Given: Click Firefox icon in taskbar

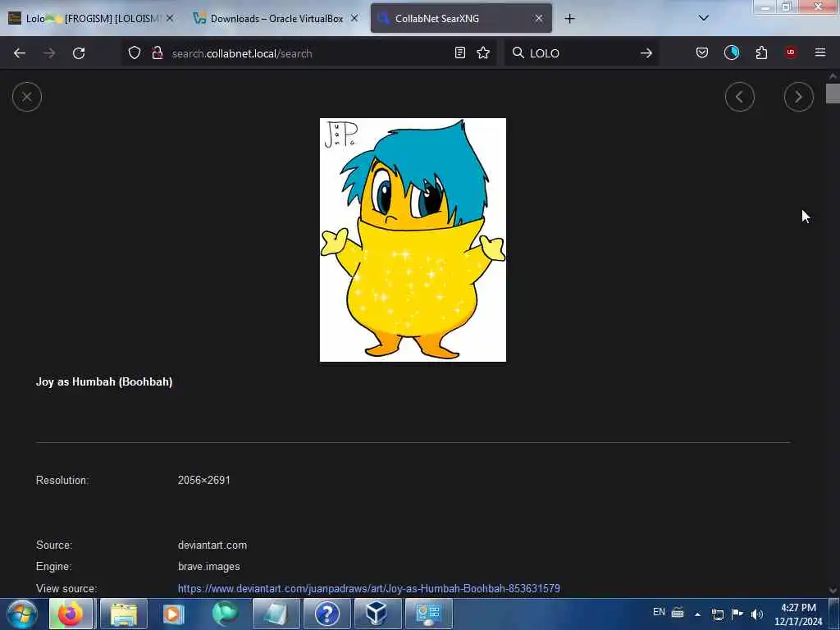Looking at the screenshot, I should (71, 614).
